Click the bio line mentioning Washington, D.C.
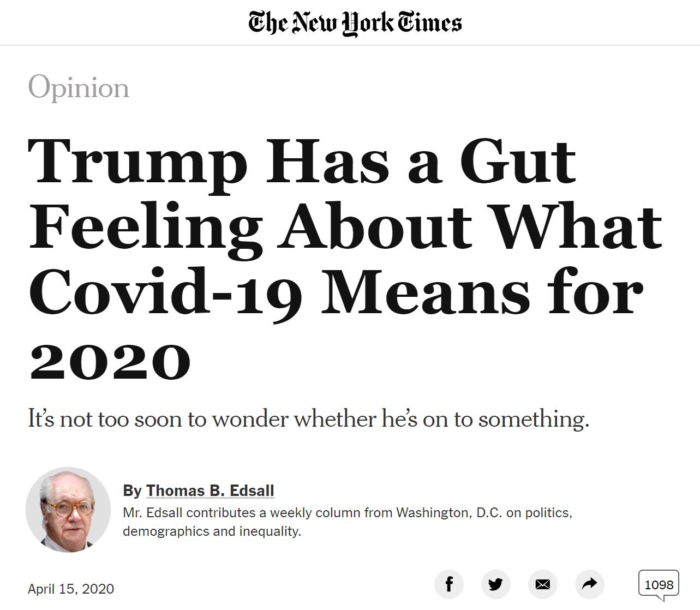This screenshot has width=700, height=610. (x=348, y=513)
